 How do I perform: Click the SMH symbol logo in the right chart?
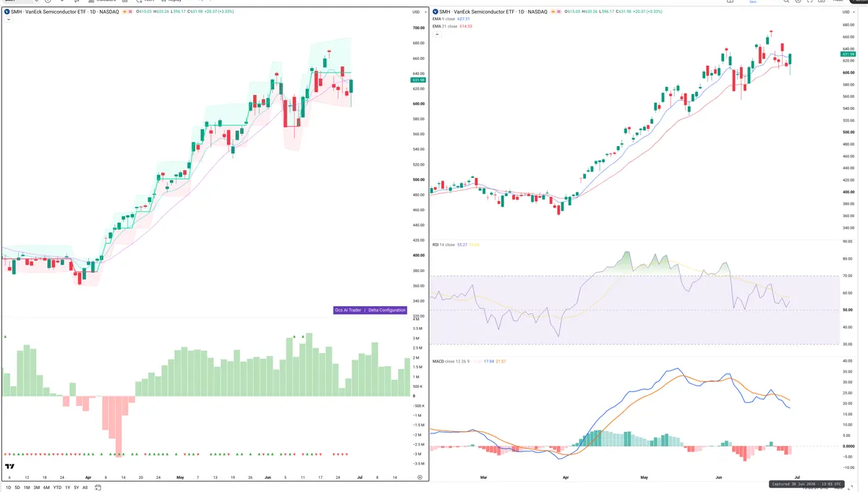click(435, 12)
